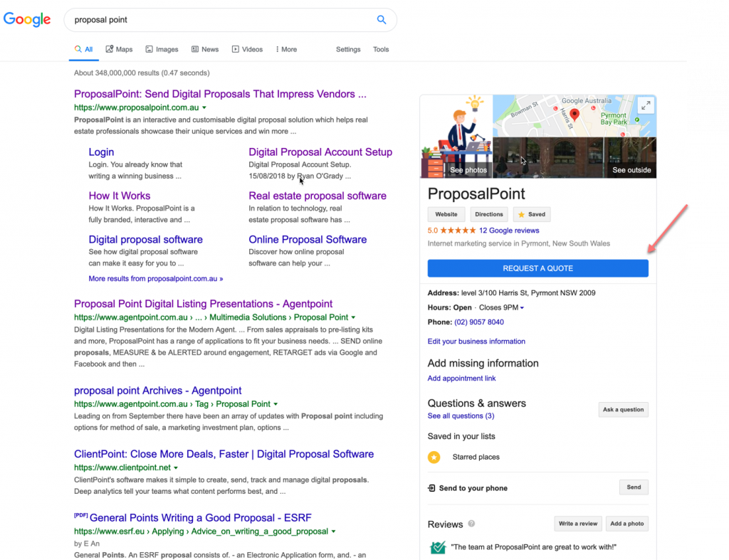Open the Digital Proposal Account Setup sitelink
The width and height of the screenshot is (729, 560).
point(320,152)
